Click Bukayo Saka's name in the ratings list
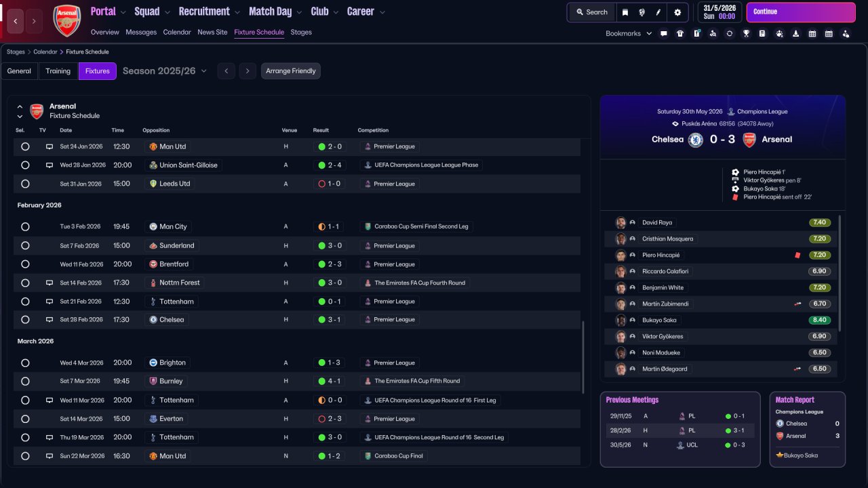Viewport: 868px width, 488px height. (x=659, y=320)
